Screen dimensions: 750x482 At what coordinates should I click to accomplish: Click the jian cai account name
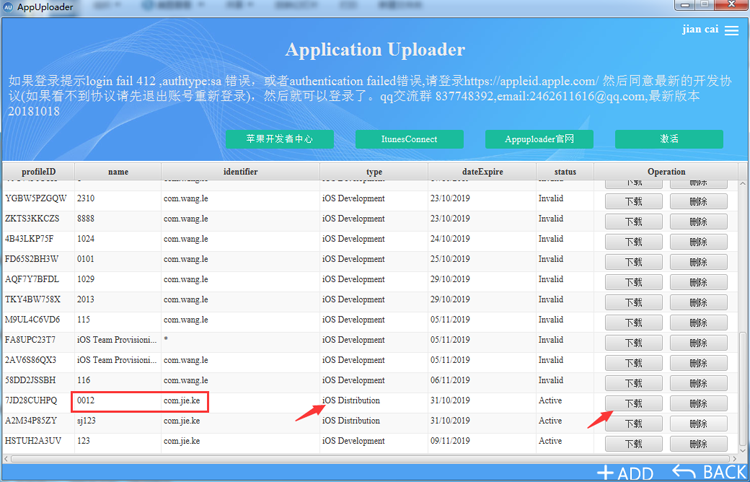point(700,29)
